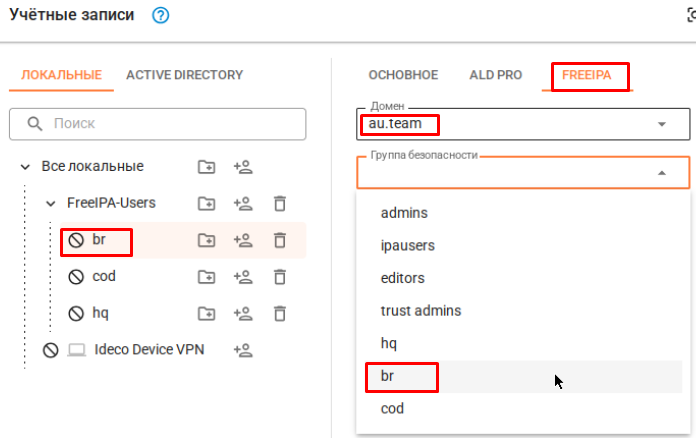Add user to FreeIPA-Users group
This screenshot has height=438, width=696.
pos(242,204)
